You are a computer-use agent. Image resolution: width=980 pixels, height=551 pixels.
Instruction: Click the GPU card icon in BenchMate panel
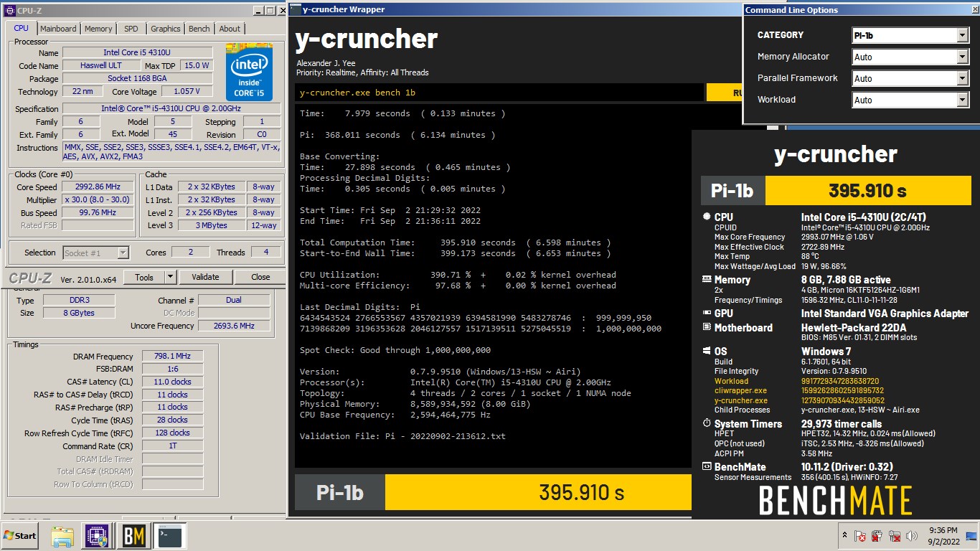click(706, 313)
